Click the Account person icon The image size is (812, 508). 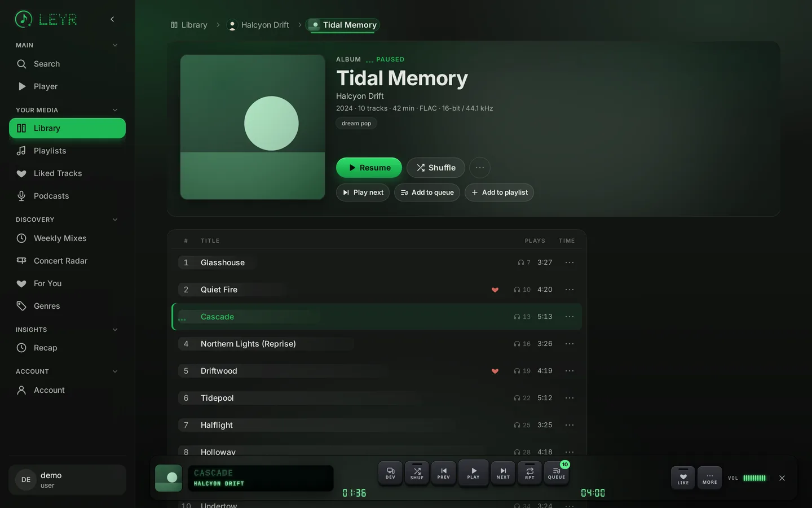click(x=21, y=390)
